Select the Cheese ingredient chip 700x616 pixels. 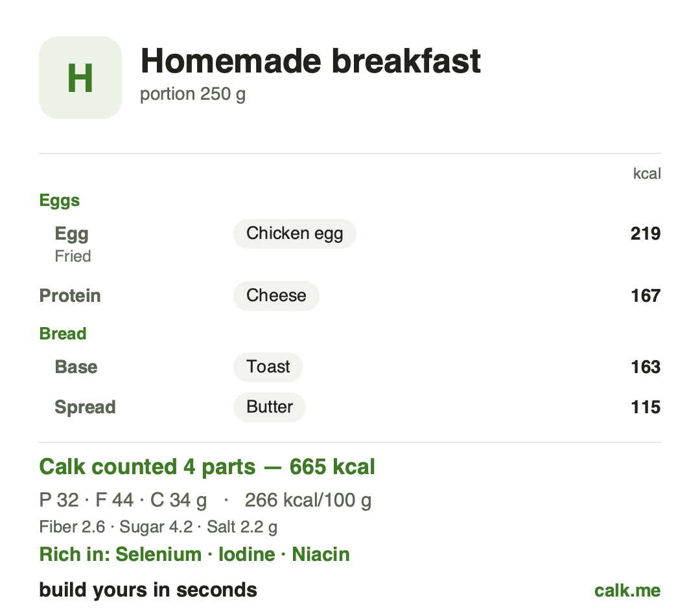[276, 295]
